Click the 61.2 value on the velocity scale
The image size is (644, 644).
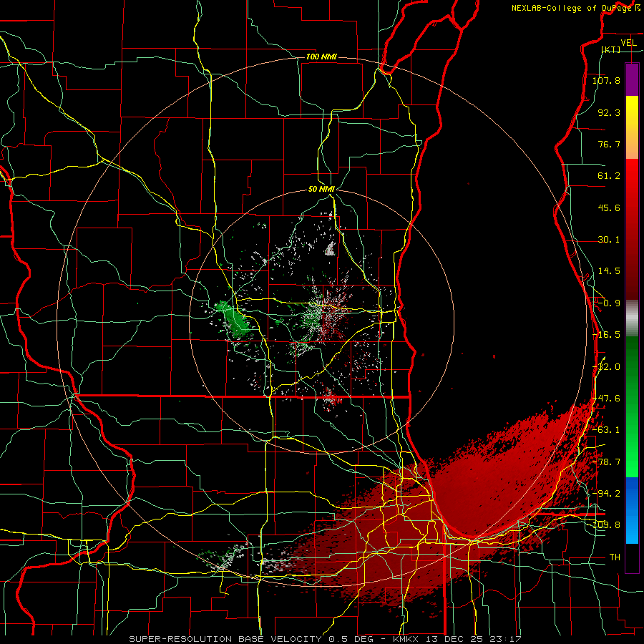609,176
